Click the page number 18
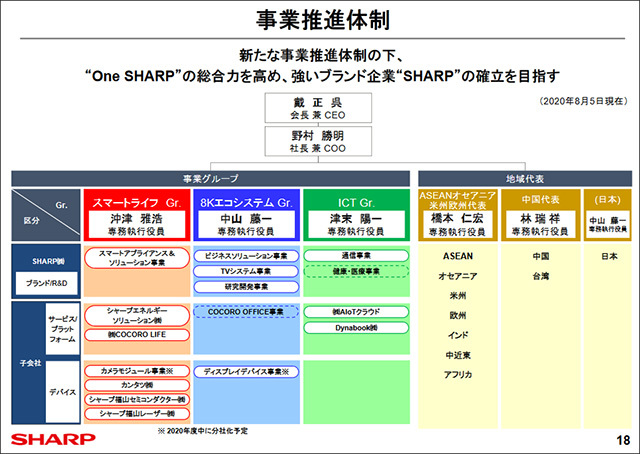Image resolution: width=640 pixels, height=454 pixels. point(623,441)
